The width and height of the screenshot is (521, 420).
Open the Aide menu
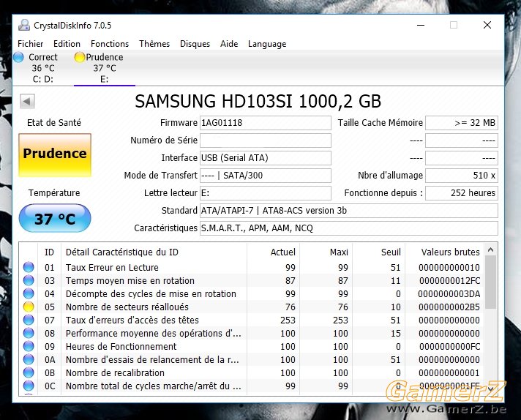[229, 44]
